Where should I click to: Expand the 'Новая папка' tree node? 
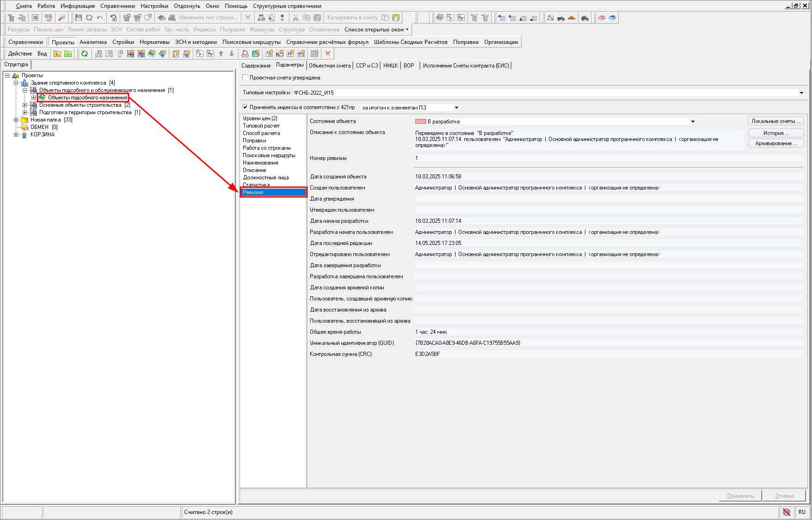(x=16, y=120)
